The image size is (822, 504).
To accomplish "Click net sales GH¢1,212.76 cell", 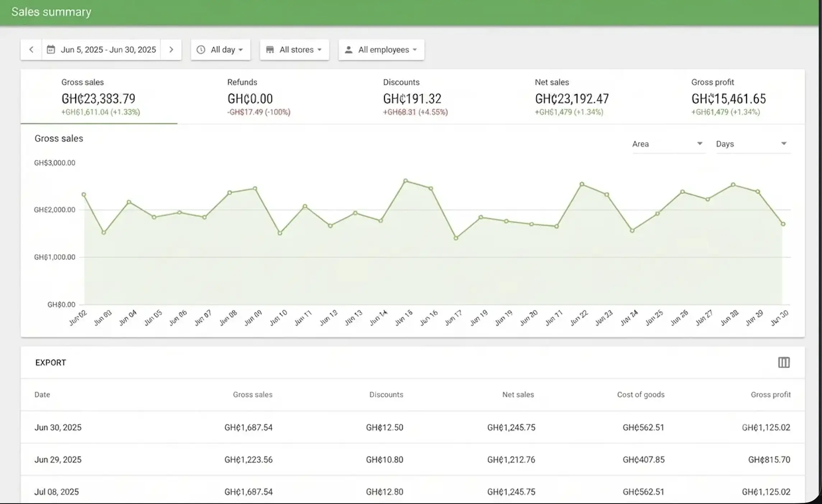I will [511, 459].
